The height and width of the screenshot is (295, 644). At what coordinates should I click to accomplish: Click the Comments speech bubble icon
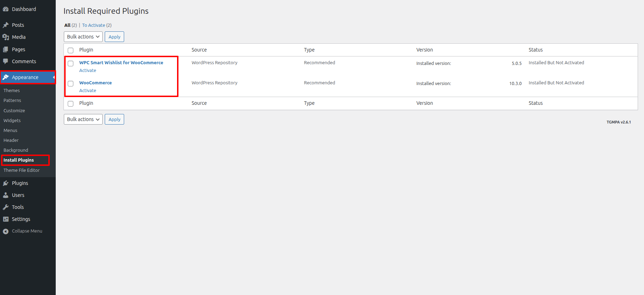point(6,61)
